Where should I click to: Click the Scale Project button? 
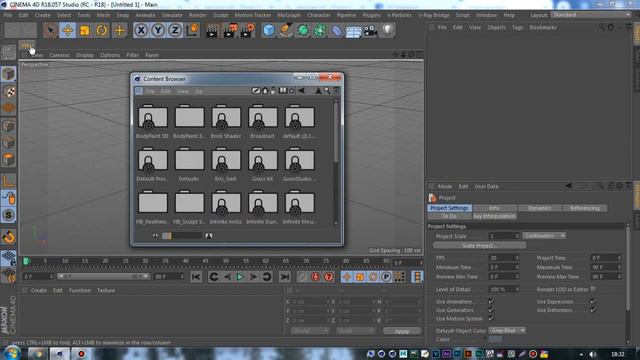click(480, 246)
